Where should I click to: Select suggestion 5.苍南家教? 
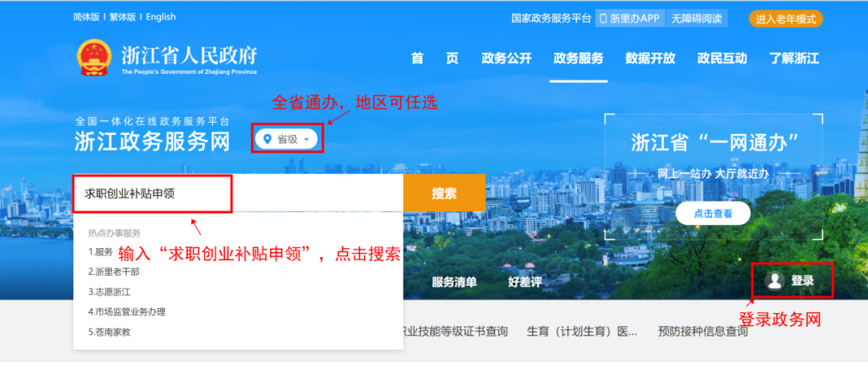tap(109, 332)
